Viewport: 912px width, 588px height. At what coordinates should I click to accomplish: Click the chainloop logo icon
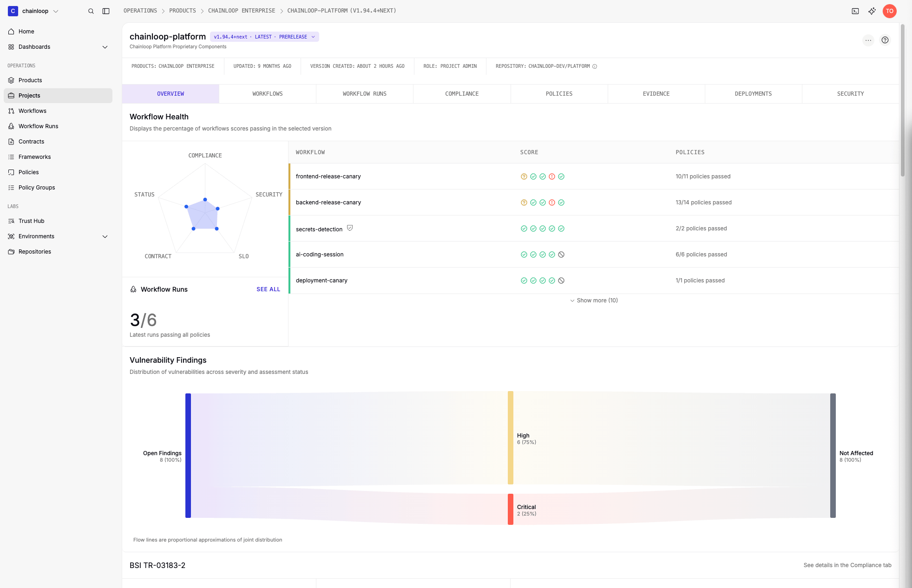click(x=13, y=11)
